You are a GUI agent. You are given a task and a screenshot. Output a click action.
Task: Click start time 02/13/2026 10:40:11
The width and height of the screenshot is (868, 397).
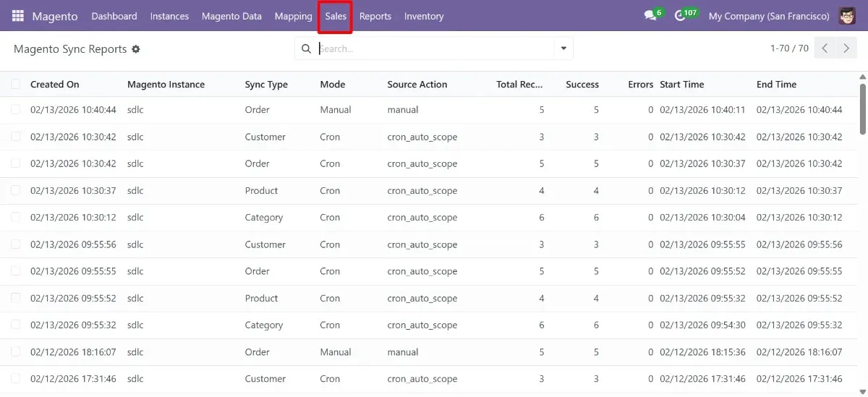[x=702, y=110]
